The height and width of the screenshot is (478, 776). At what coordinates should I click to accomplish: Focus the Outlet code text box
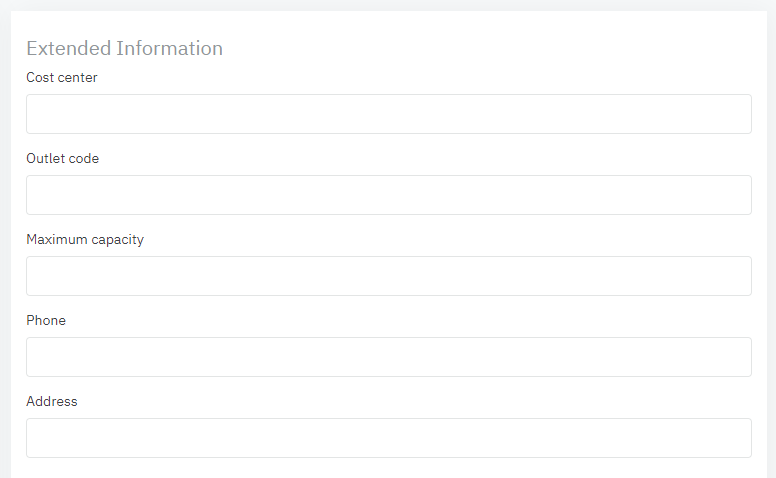pyautogui.click(x=388, y=195)
